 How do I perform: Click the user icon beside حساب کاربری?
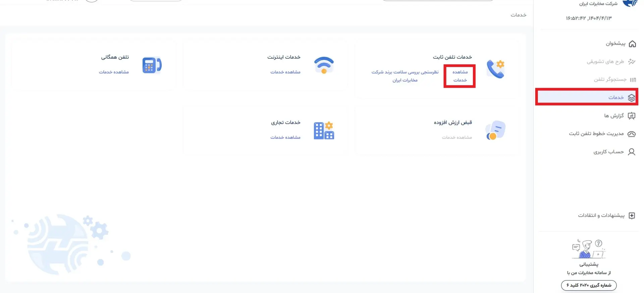tap(632, 152)
